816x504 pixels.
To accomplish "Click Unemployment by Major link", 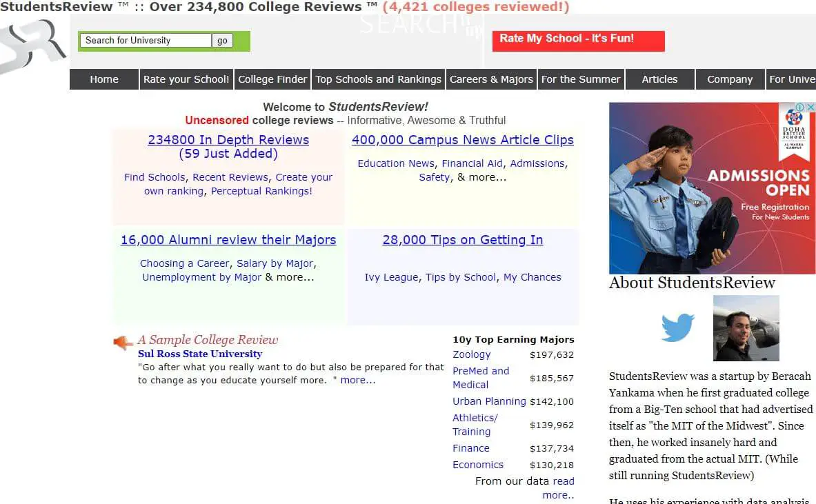I will 202,277.
